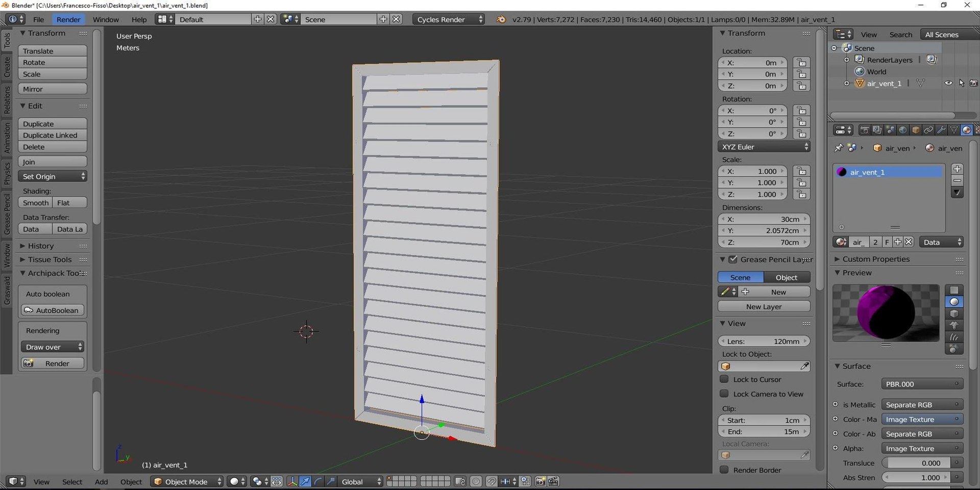Enable Lock to Cursor checkbox
The image size is (980, 490).
[x=724, y=379]
